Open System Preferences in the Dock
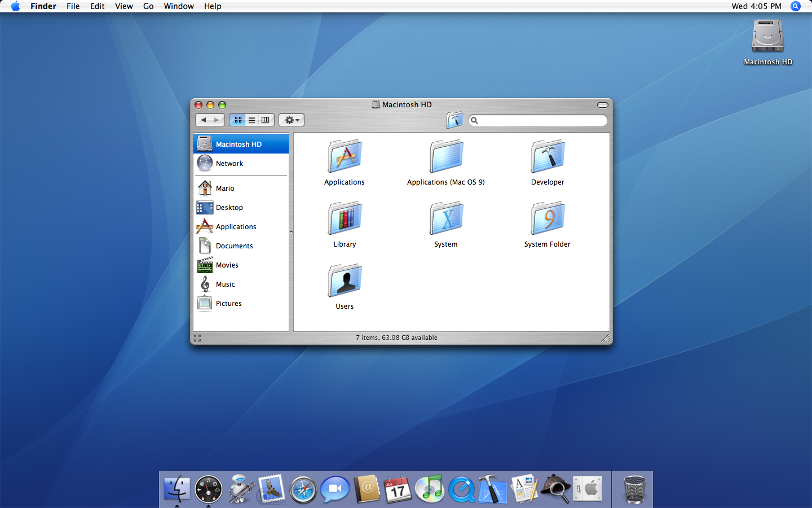Screen dimensions: 812x508 click(588, 489)
